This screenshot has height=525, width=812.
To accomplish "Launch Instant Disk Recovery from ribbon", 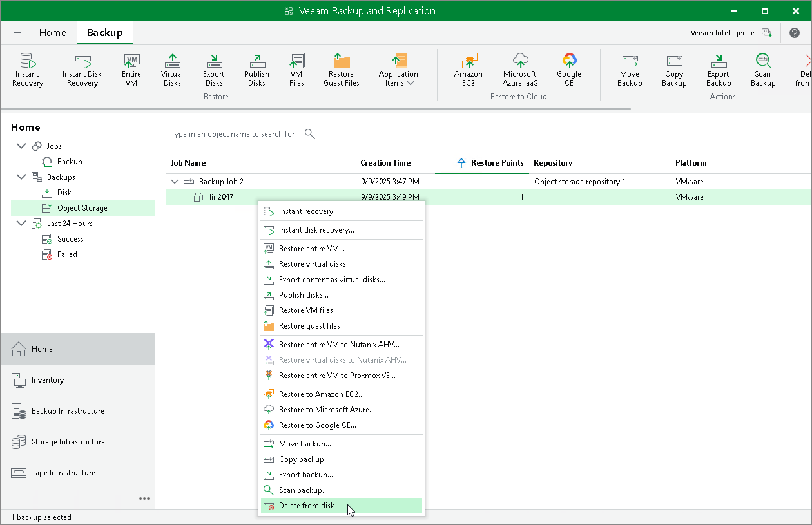I will click(x=82, y=70).
